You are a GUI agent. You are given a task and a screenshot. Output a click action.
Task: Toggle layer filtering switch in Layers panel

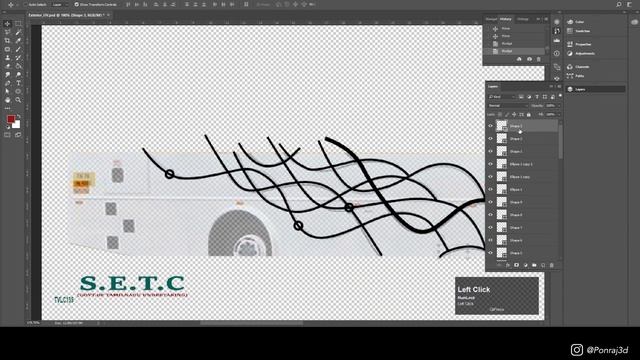560,96
